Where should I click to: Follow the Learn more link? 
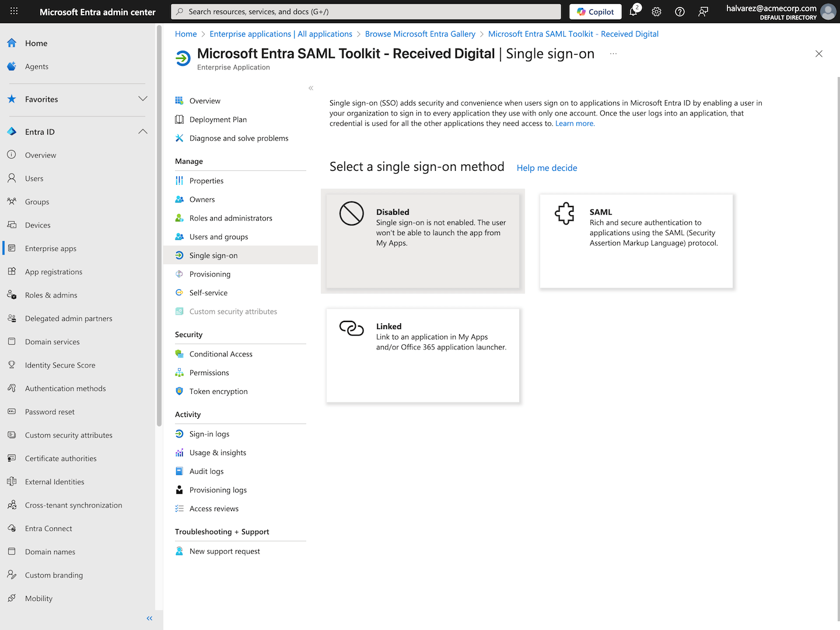click(575, 124)
